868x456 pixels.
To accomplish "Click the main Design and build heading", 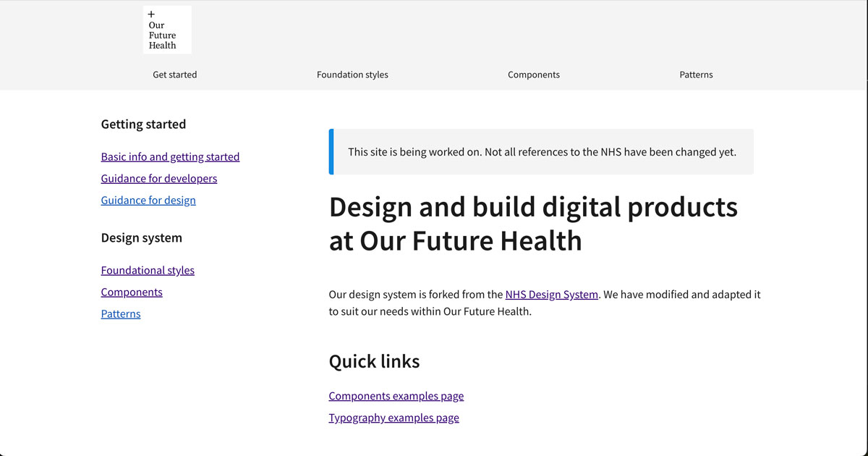I will 533,224.
